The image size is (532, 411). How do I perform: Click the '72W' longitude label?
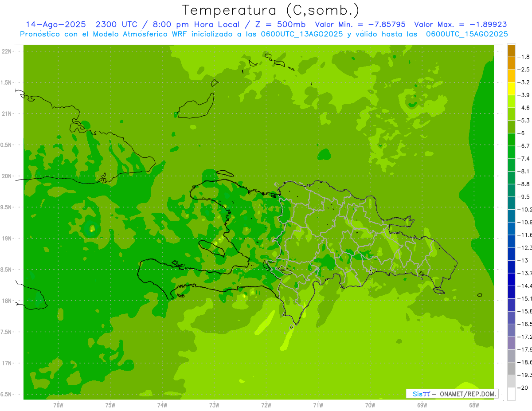point(266,405)
